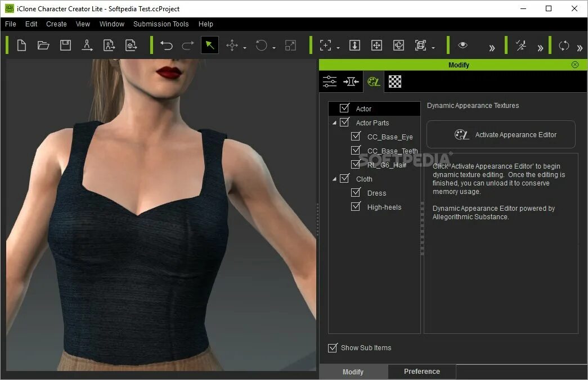
Task: Select the Move gizmo tool
Action: 232,45
